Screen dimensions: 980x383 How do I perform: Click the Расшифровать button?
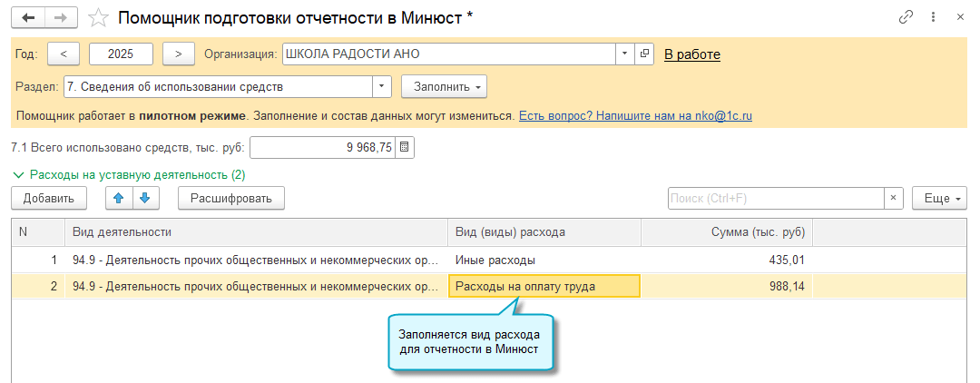click(x=231, y=198)
